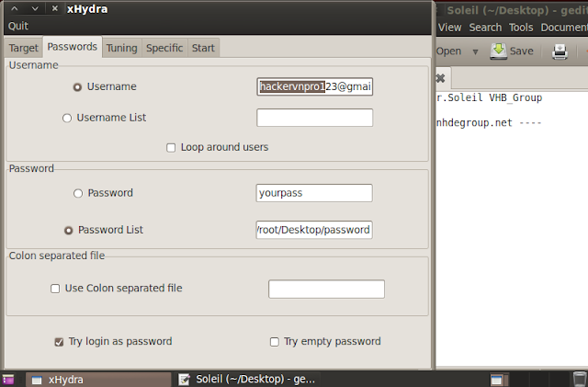
Task: Uncheck Try login as password
Action: [59, 342]
